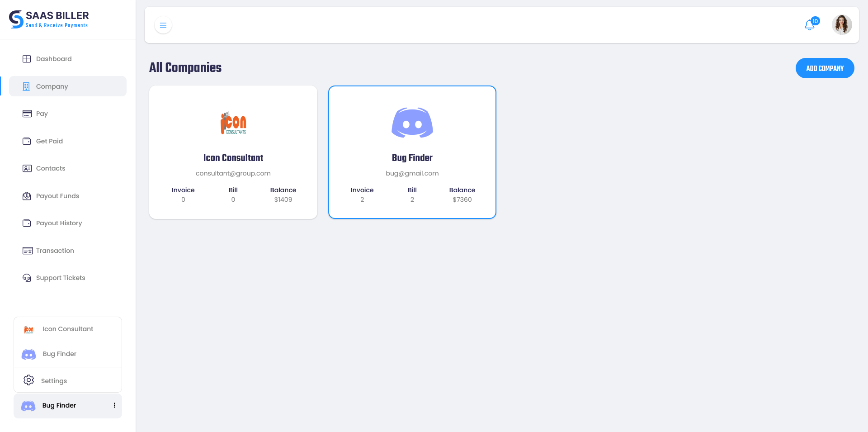Open the user profile avatar
The height and width of the screenshot is (432, 868).
point(842,25)
